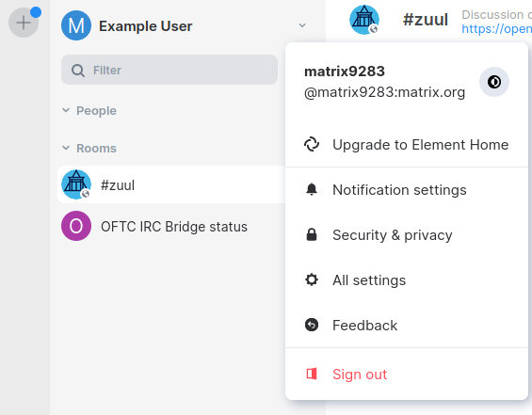Click the red Sign out door icon

point(312,374)
